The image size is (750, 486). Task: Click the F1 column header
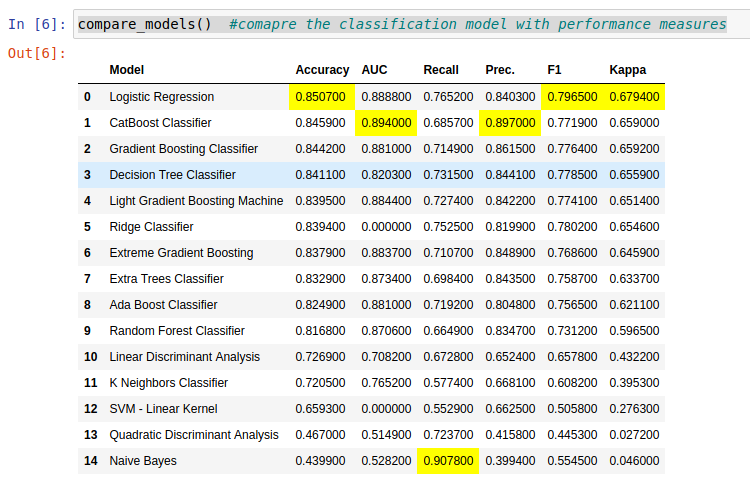555,70
